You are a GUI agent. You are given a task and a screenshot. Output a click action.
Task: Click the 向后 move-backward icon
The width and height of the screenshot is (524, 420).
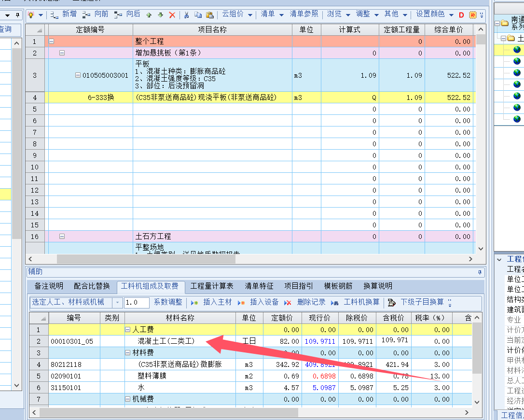point(118,14)
